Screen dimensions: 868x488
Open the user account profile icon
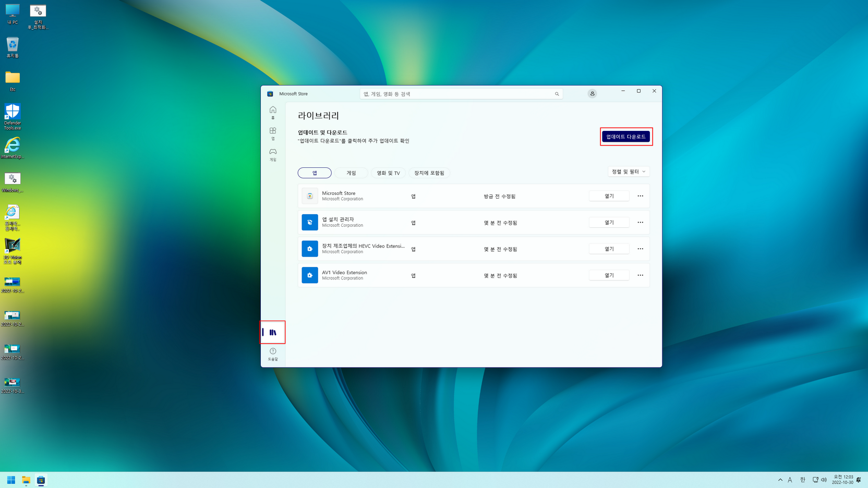(592, 94)
